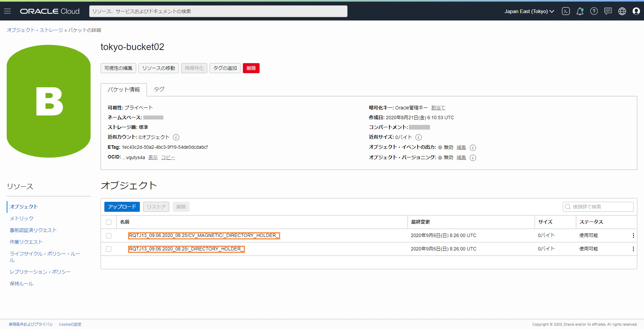The image size is (644, 329).
Task: Show info for 近似カウント
Action: tap(176, 137)
